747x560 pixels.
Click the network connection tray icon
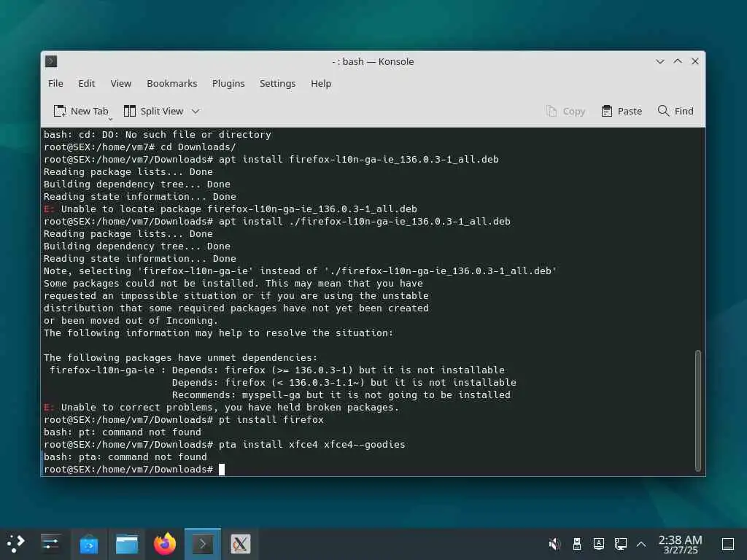621,544
